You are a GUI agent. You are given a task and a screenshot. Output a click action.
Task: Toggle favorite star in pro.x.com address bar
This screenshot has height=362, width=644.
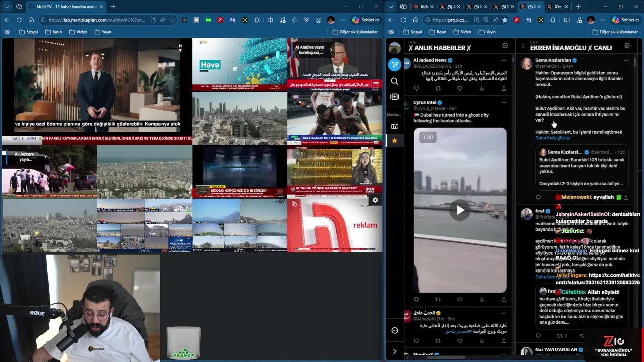click(x=504, y=20)
